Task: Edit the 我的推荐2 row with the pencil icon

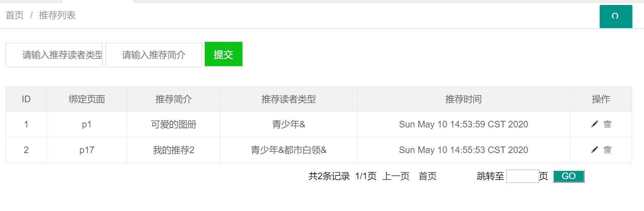Action: click(595, 150)
